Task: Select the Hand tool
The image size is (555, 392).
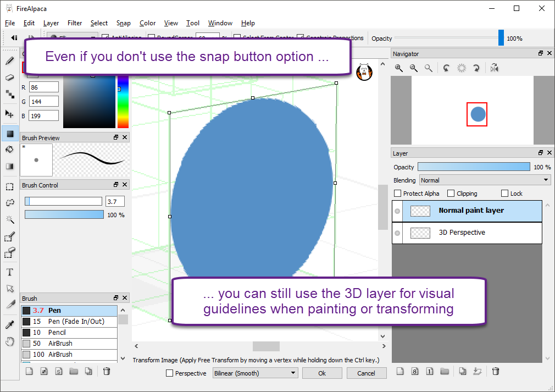Action: [10, 341]
